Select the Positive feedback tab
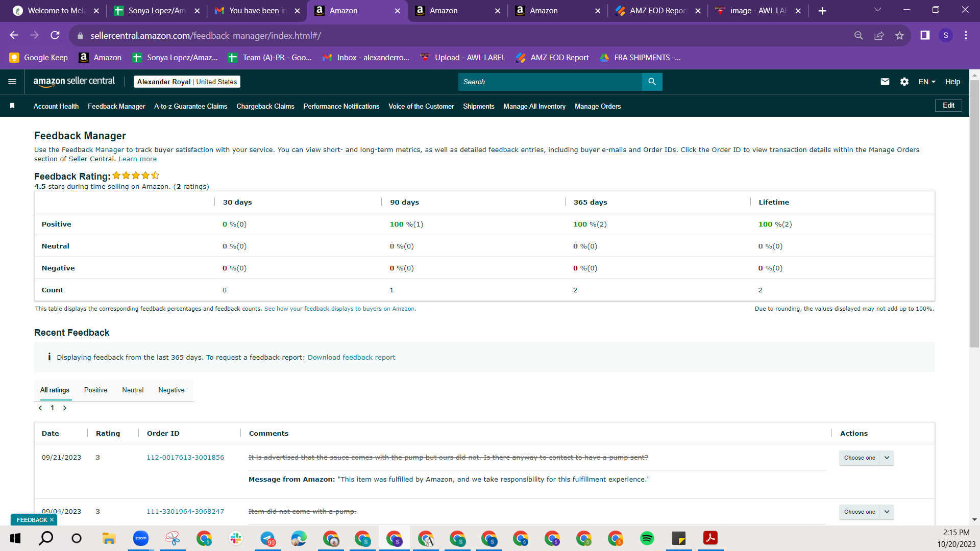The image size is (980, 551). coord(95,390)
